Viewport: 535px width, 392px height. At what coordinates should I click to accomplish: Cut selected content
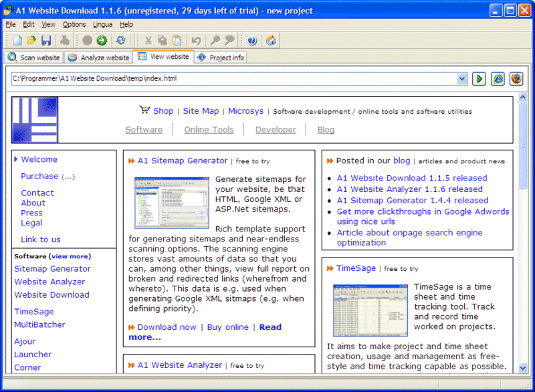[148, 41]
